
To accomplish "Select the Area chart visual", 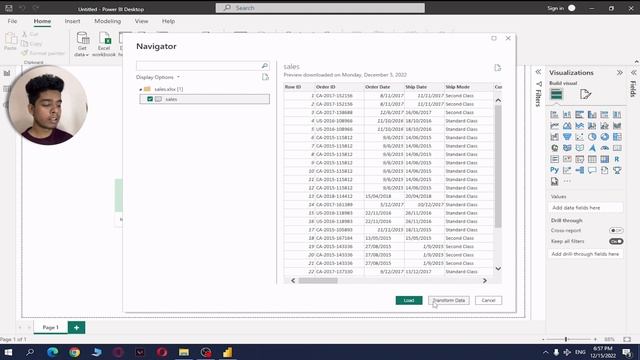I will pyautogui.click(x=567, y=126).
